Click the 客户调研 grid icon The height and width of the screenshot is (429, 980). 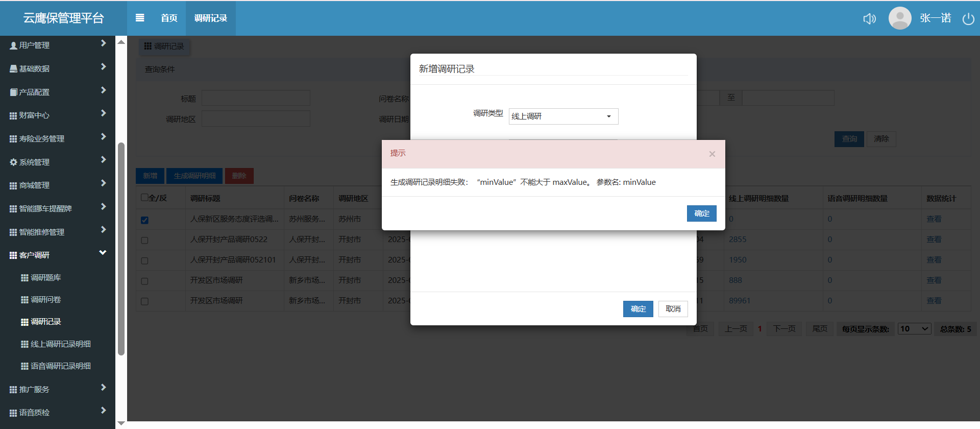(x=13, y=255)
